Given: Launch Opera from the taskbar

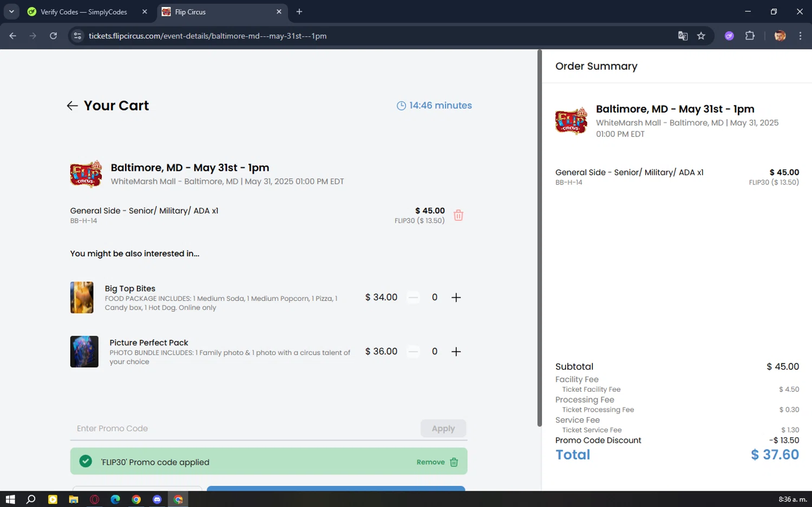Looking at the screenshot, I should [94, 499].
